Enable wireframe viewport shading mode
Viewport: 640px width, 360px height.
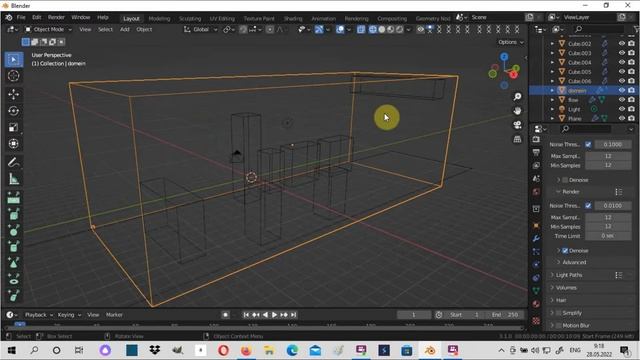tap(373, 29)
